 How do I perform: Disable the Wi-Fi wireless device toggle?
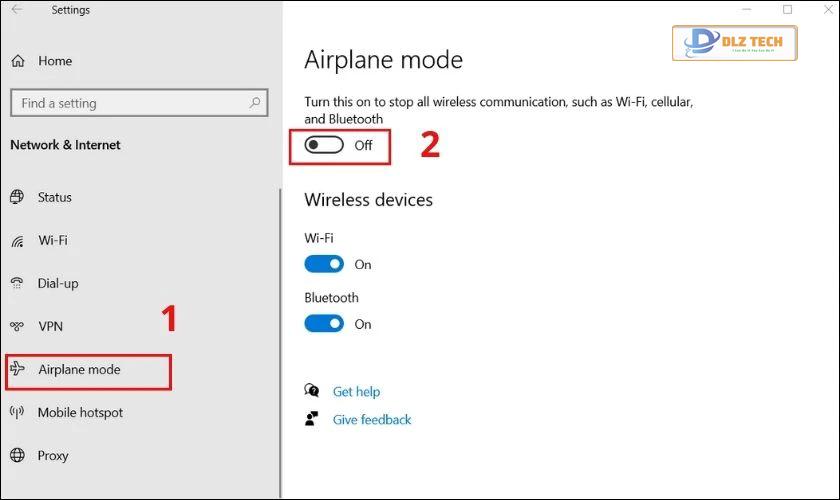(324, 264)
